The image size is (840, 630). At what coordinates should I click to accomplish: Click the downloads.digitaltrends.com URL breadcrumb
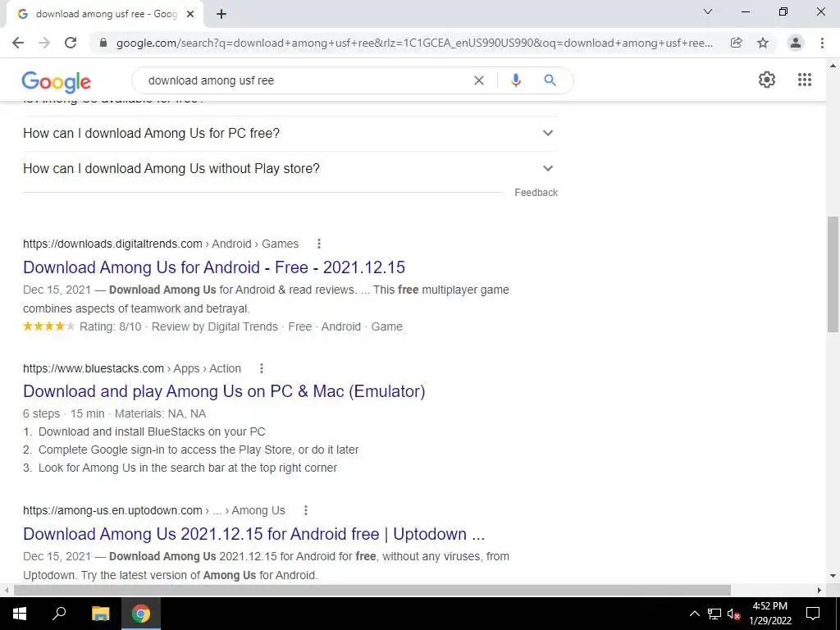[161, 244]
